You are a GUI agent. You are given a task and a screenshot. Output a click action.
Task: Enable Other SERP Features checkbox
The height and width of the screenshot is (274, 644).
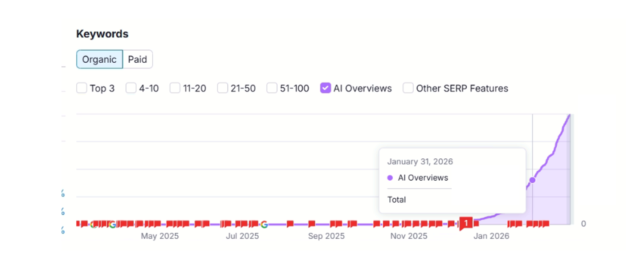(408, 88)
